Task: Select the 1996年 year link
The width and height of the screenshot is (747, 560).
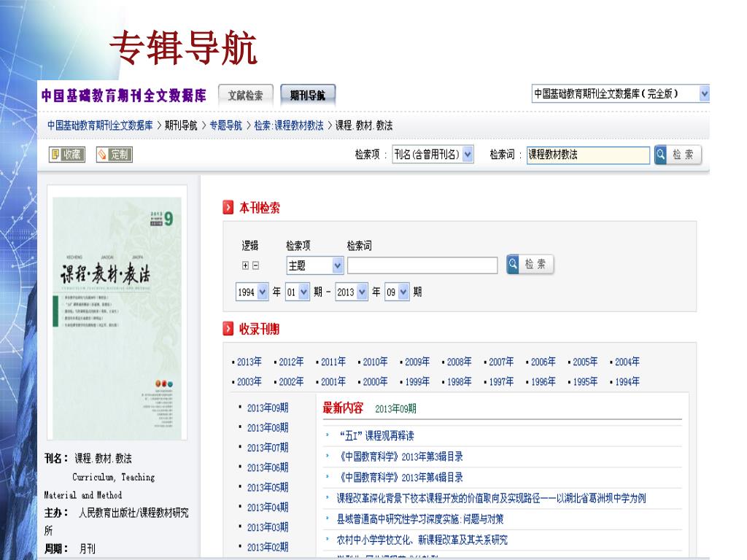Action: (x=543, y=382)
